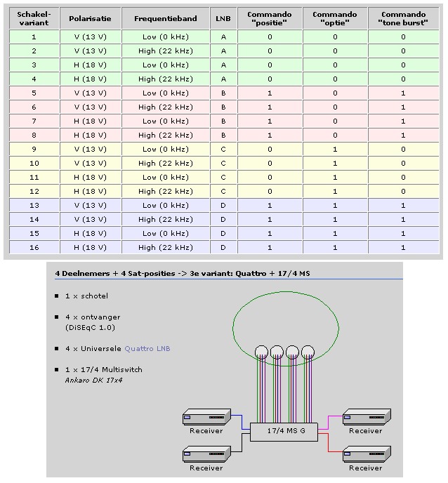448x483 pixels.
Task: Select the leftmost LNB circle on the dish
Action: (261, 351)
